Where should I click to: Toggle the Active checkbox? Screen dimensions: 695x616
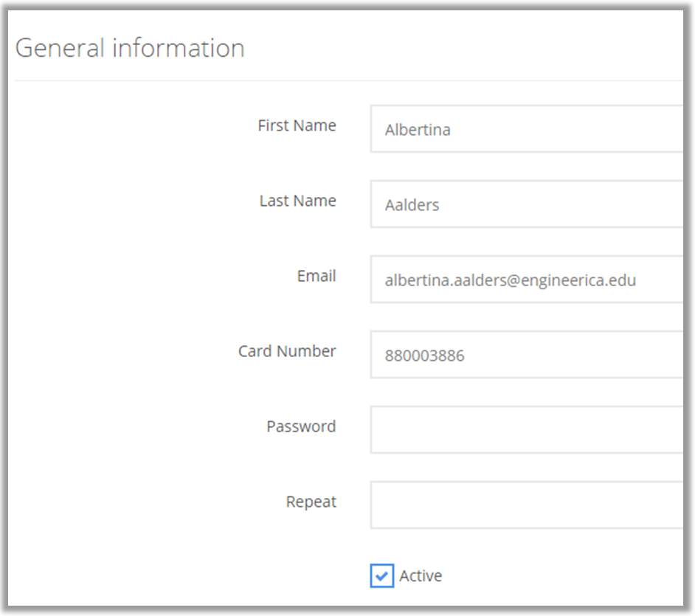[x=381, y=575]
